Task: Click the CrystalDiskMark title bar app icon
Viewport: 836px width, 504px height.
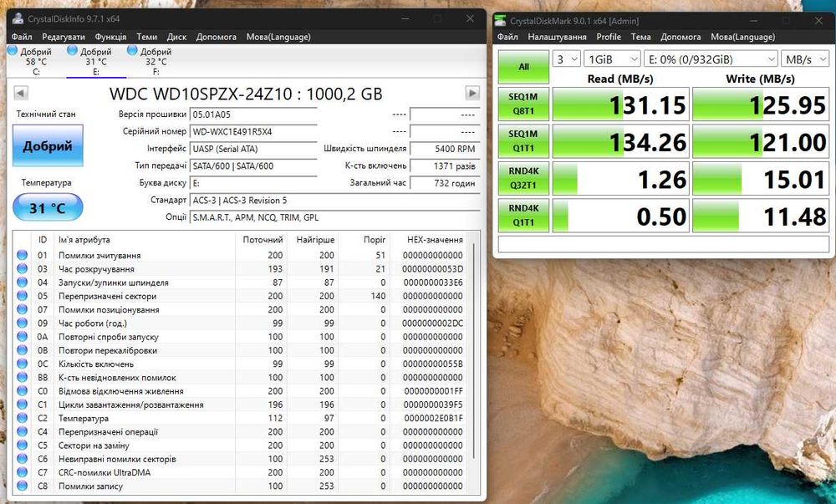Action: pos(501,21)
